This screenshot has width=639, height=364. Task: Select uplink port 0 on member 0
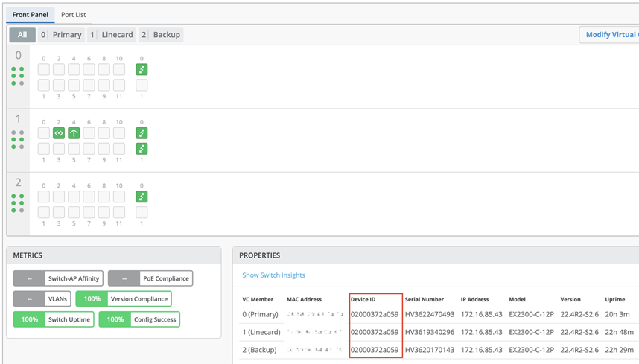[142, 70]
